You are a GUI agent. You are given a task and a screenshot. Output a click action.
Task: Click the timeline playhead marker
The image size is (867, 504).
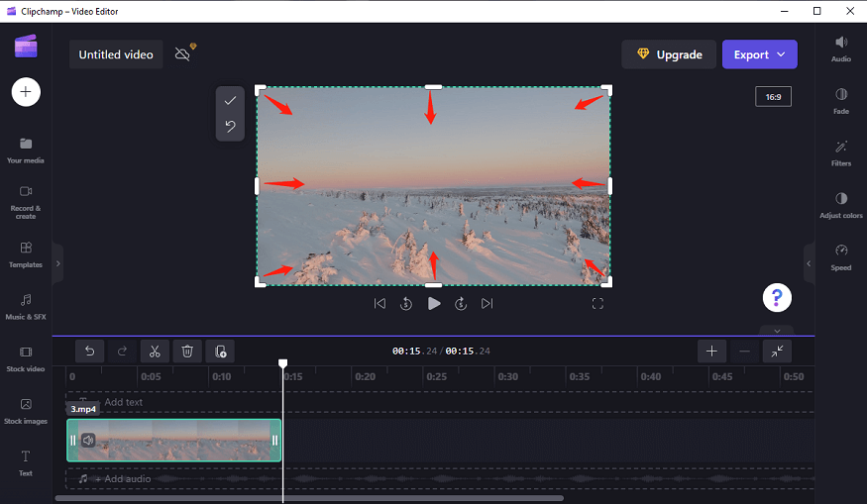pyautogui.click(x=282, y=363)
